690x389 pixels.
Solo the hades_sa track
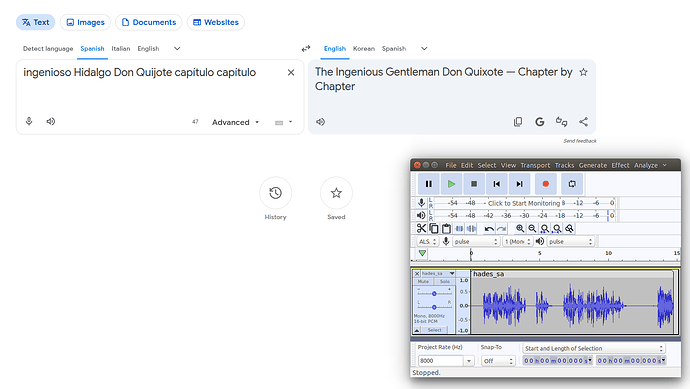click(x=444, y=281)
